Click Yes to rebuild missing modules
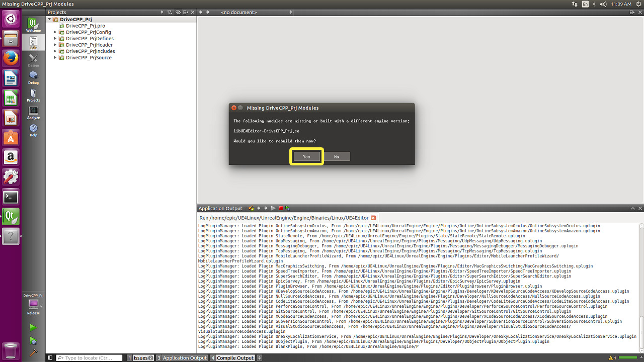This screenshot has width=644, height=362. point(306,156)
